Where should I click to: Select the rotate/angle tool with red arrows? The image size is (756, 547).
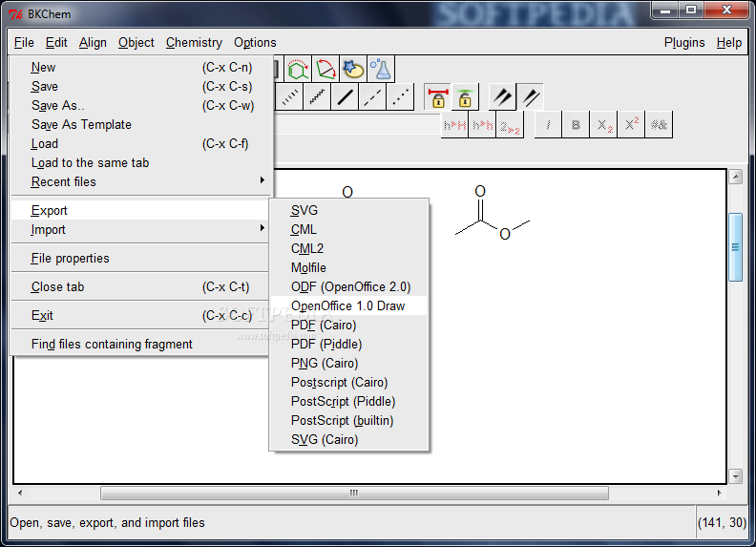(x=325, y=70)
